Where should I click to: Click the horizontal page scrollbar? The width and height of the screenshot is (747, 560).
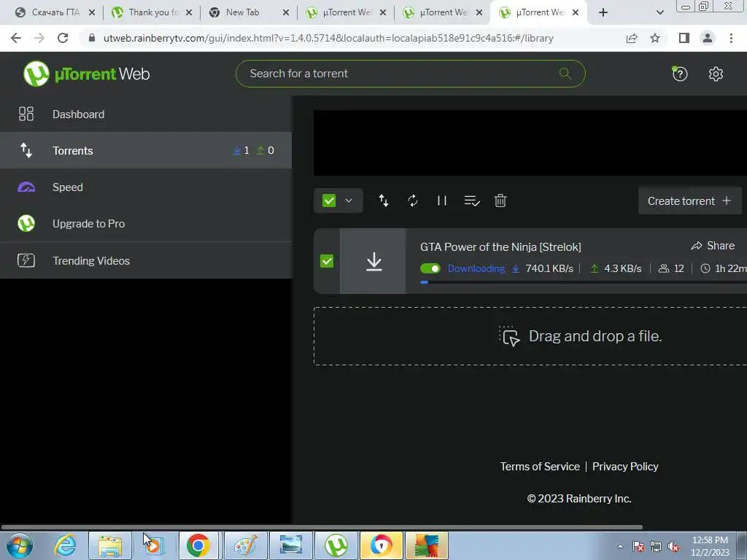322,527
